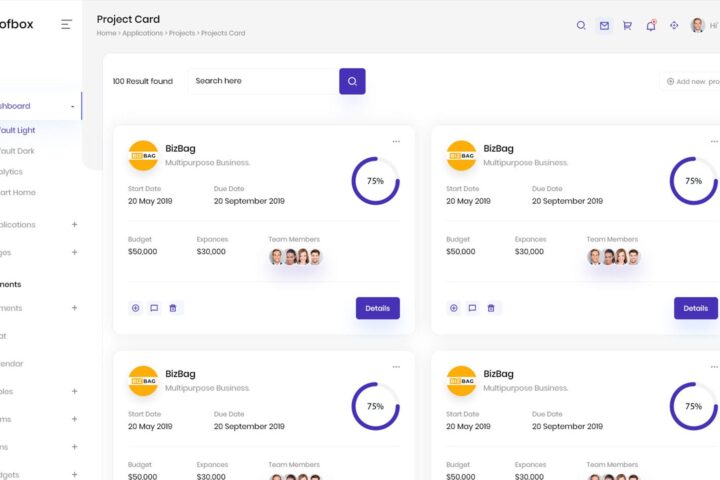Viewport: 720px width, 480px height.
Task: Click the Search here input field
Action: tap(262, 81)
